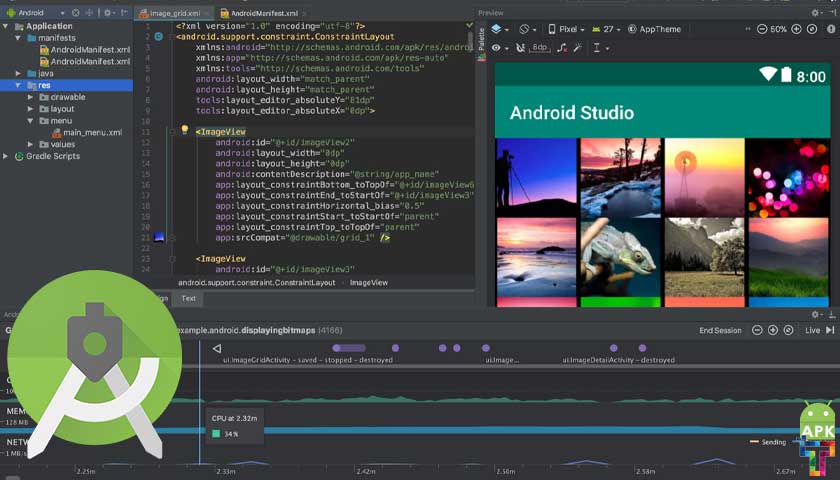The height and width of the screenshot is (480, 840).
Task: Set the 8dp default margins field
Action: pyautogui.click(x=539, y=48)
